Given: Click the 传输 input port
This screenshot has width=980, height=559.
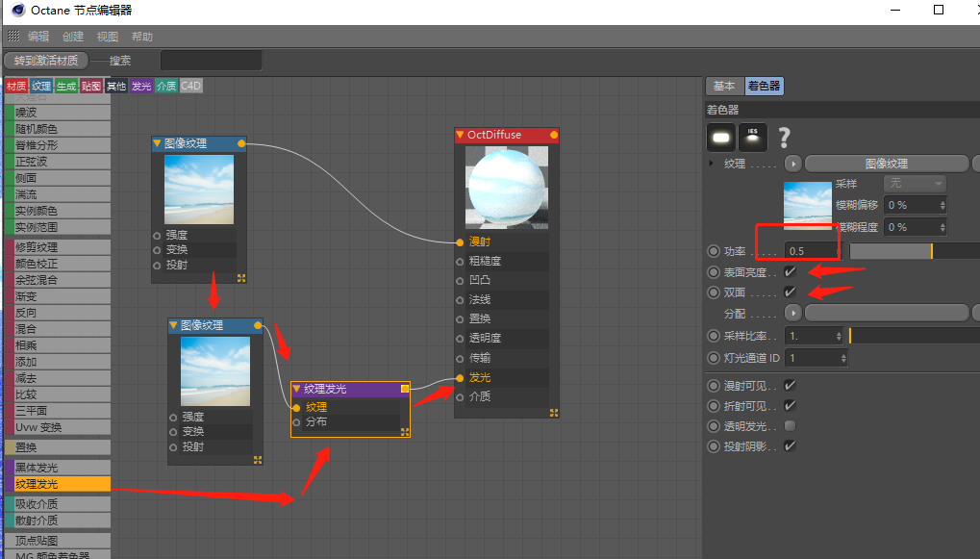Looking at the screenshot, I should (460, 358).
